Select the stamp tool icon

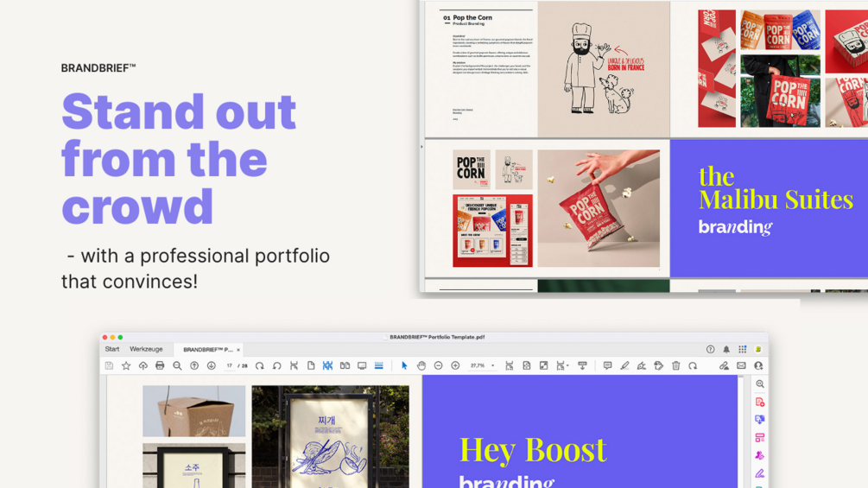coord(659,365)
